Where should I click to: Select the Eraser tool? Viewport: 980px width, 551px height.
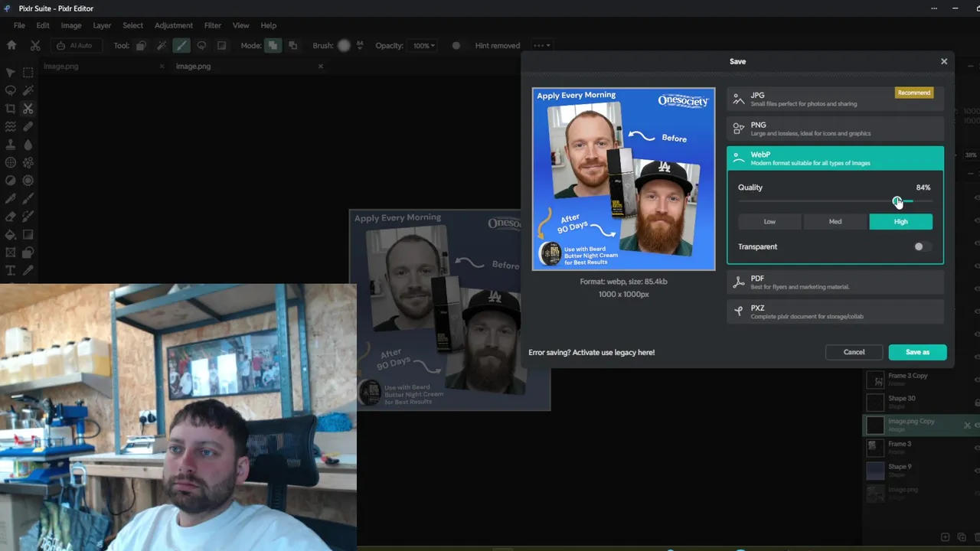11,217
